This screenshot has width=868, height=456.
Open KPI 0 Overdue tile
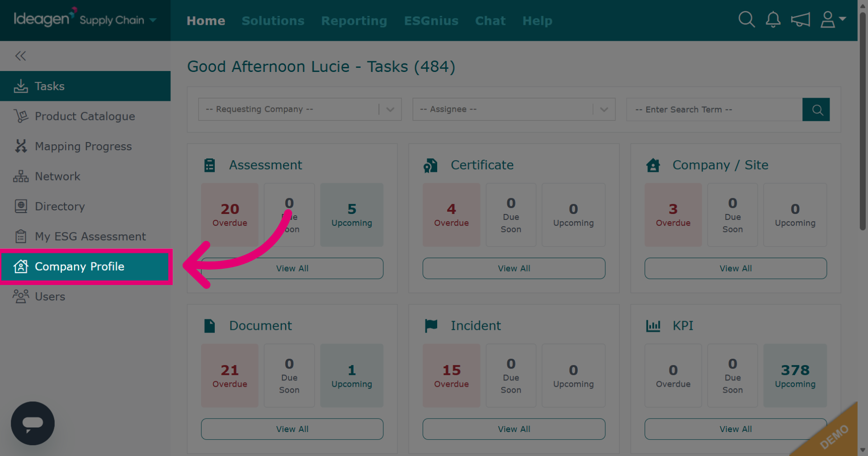(673, 375)
